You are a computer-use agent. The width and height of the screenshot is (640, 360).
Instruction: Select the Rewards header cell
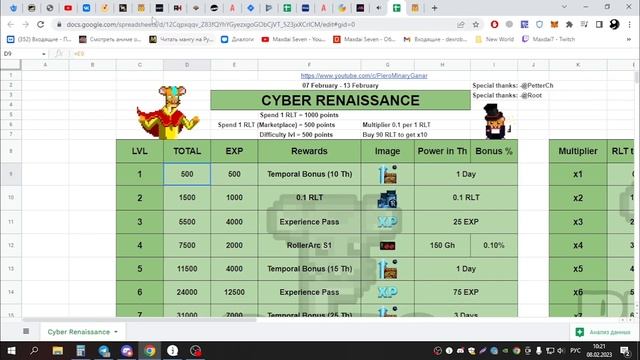click(309, 151)
